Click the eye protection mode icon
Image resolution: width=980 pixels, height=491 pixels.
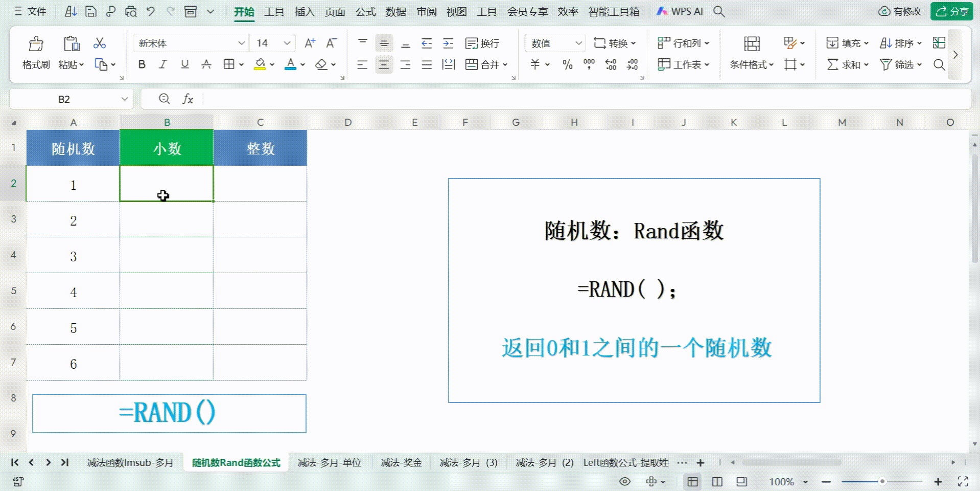pyautogui.click(x=624, y=481)
